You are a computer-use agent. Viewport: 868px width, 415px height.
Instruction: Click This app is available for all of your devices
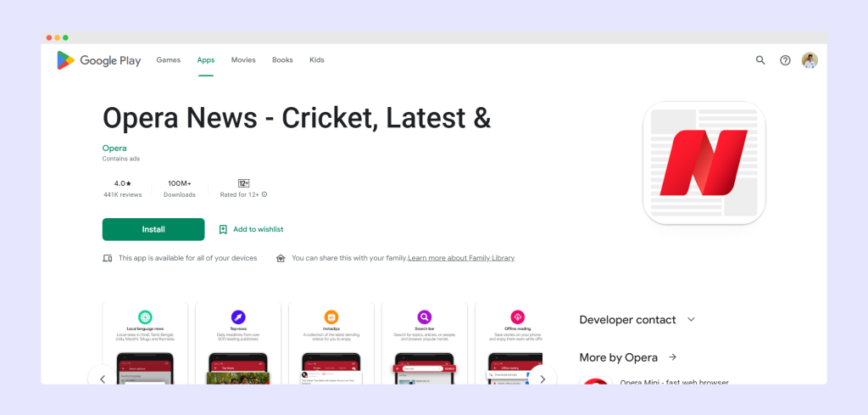pos(187,258)
